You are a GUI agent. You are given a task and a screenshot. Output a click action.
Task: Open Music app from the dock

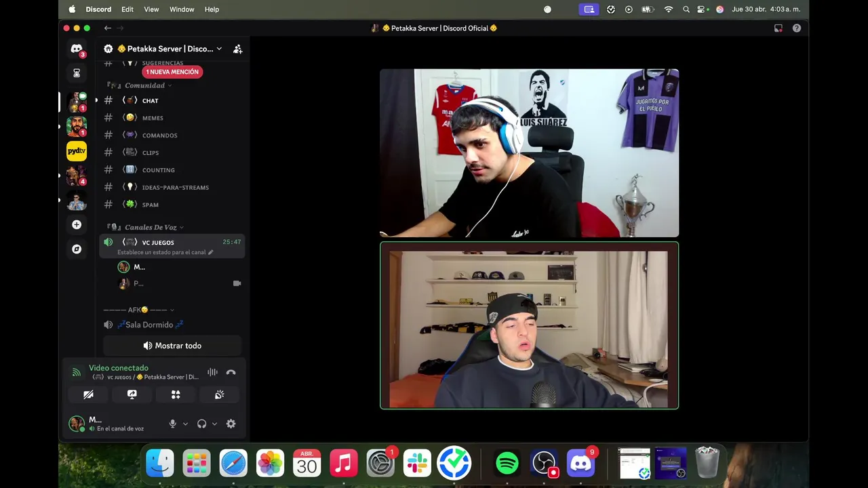click(x=344, y=463)
